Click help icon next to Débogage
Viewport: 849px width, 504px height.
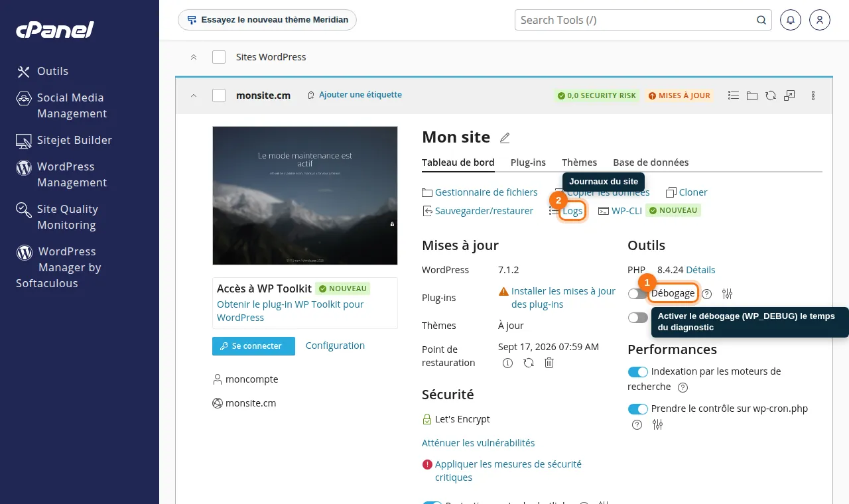(x=707, y=293)
